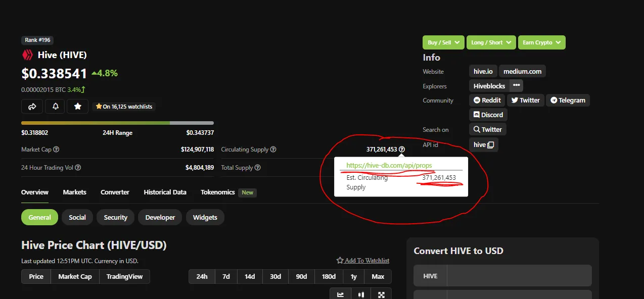644x299 pixels.
Task: Switch chart to line chart icon
Action: [x=340, y=294]
